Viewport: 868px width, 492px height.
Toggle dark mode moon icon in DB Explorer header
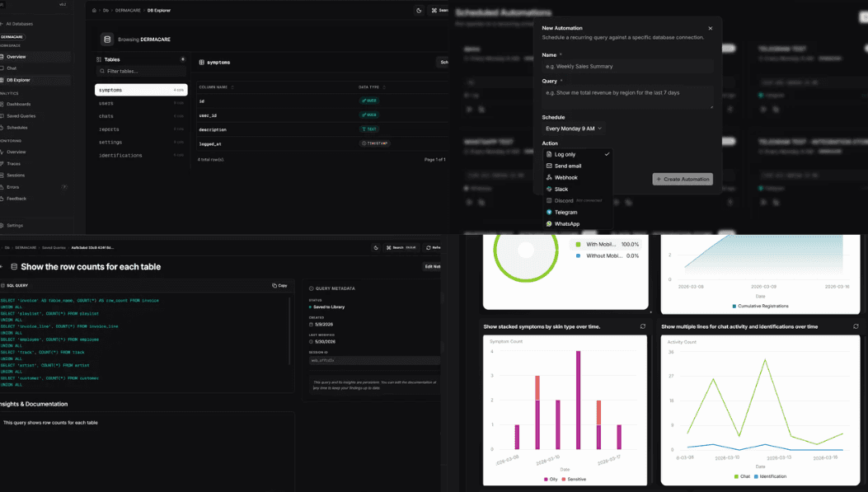(419, 10)
